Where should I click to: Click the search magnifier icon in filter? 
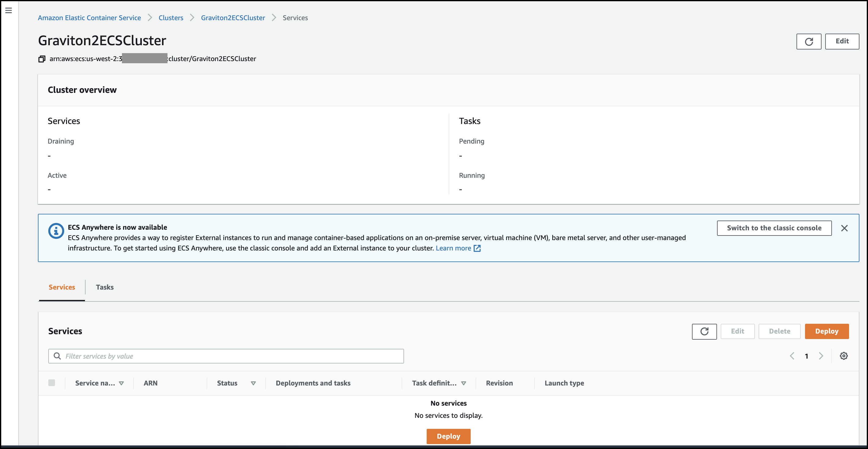point(57,356)
